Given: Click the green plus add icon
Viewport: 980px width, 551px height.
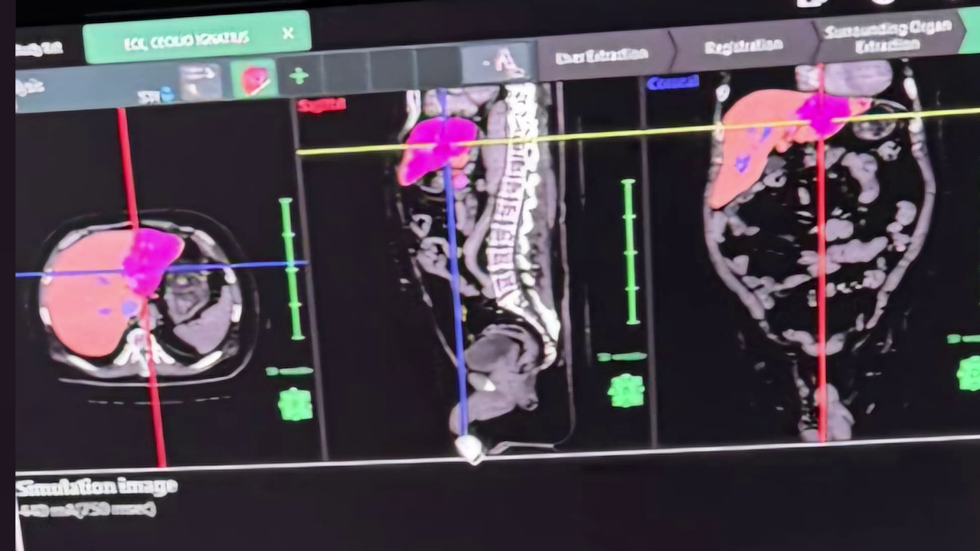Looking at the screenshot, I should 299,75.
